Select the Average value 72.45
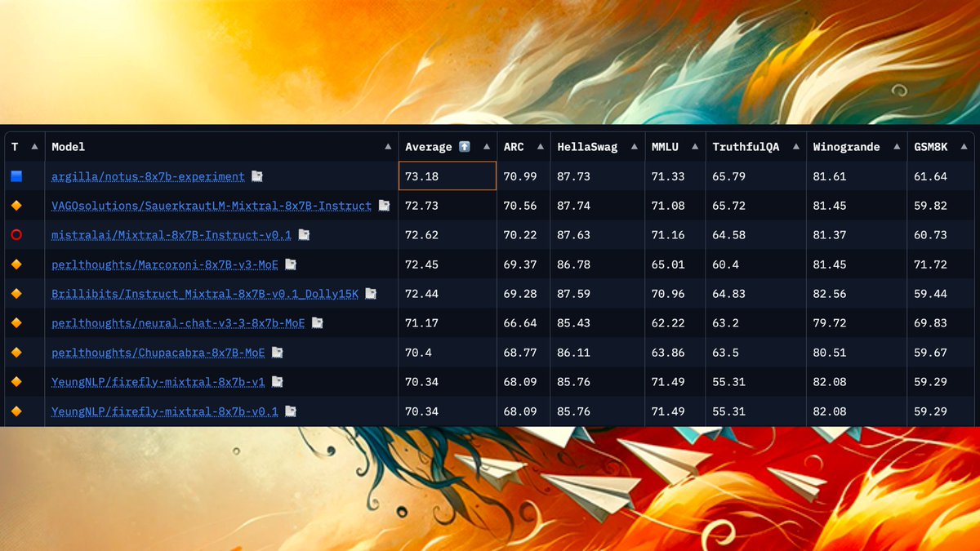980x551 pixels. pos(421,264)
